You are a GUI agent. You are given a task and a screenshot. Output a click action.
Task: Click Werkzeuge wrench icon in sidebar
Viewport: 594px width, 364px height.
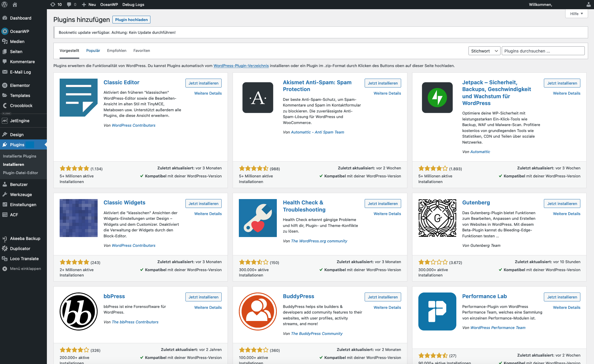click(x=5, y=195)
